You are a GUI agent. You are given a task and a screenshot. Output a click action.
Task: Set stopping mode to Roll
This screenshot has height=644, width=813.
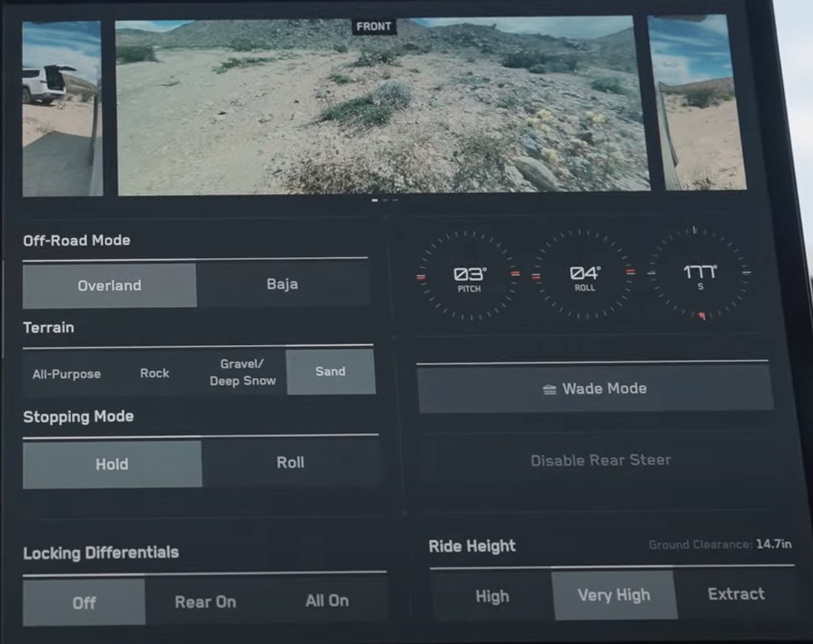tap(290, 463)
